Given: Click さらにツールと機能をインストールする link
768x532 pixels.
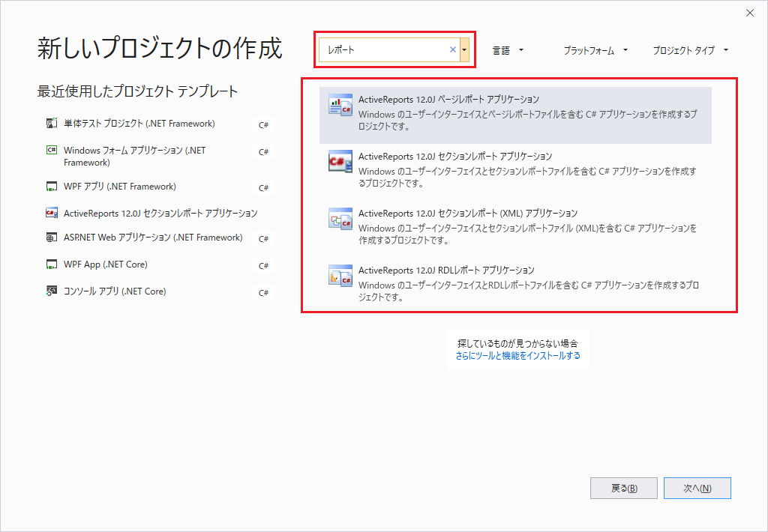Looking at the screenshot, I should (517, 356).
